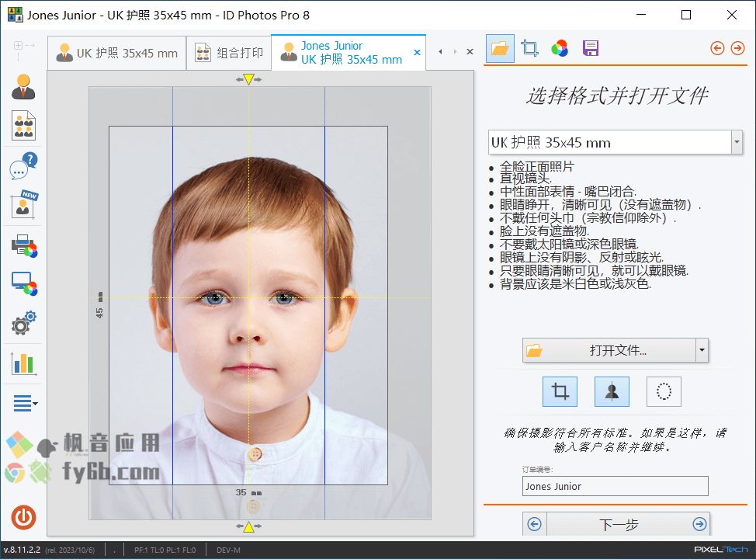
Task: Open the settings gears icon
Action: pos(23,323)
